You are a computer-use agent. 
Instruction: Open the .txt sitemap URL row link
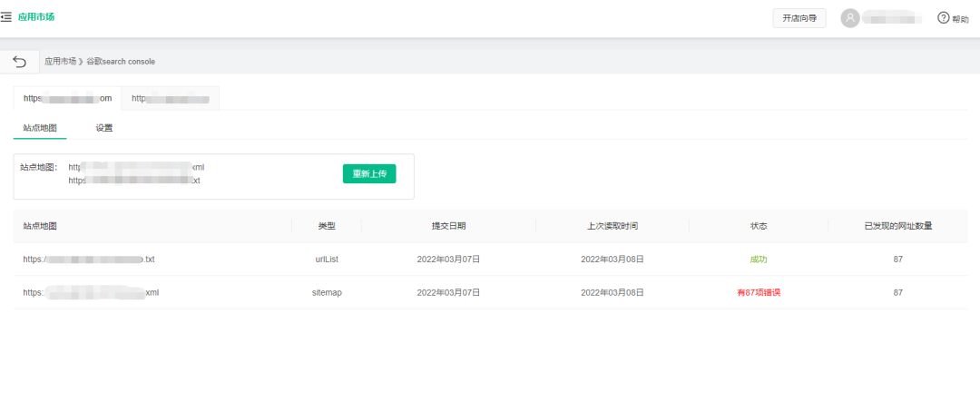tap(89, 260)
